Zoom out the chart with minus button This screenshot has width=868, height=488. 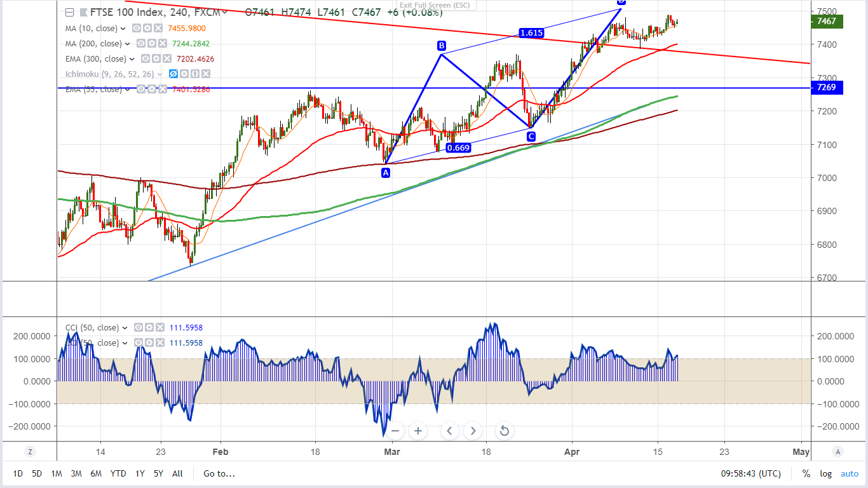[x=395, y=431]
